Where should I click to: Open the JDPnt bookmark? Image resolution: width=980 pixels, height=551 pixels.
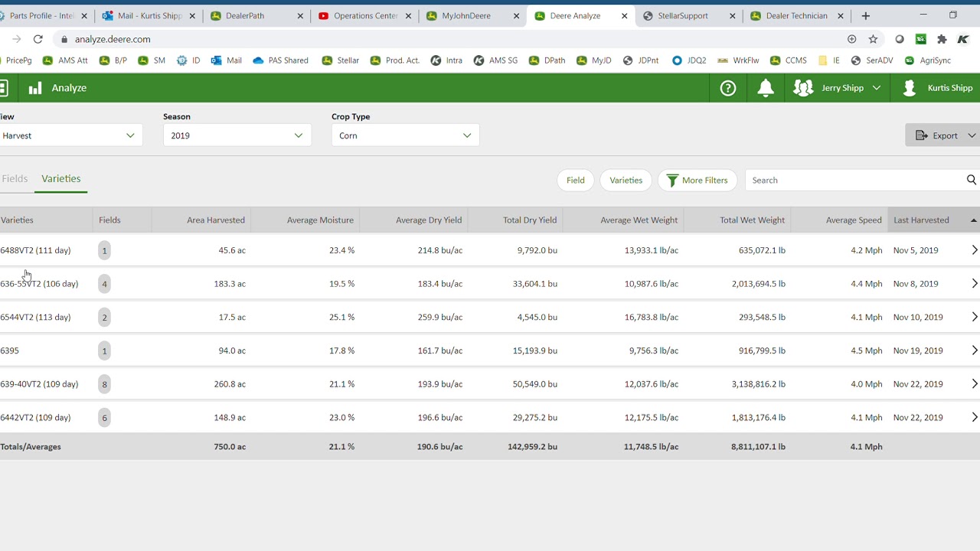pyautogui.click(x=641, y=60)
